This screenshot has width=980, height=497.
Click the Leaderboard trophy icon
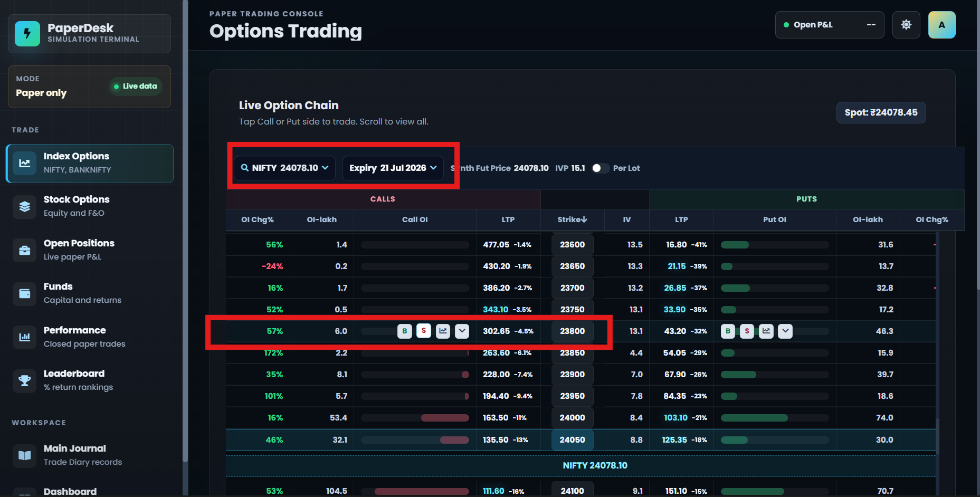coord(25,380)
